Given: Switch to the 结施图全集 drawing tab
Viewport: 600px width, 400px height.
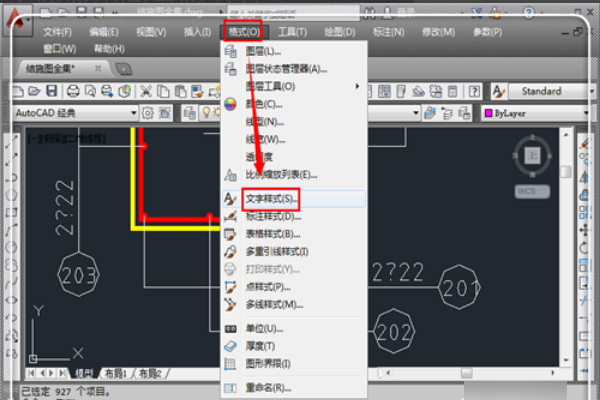Looking at the screenshot, I should tap(50, 69).
